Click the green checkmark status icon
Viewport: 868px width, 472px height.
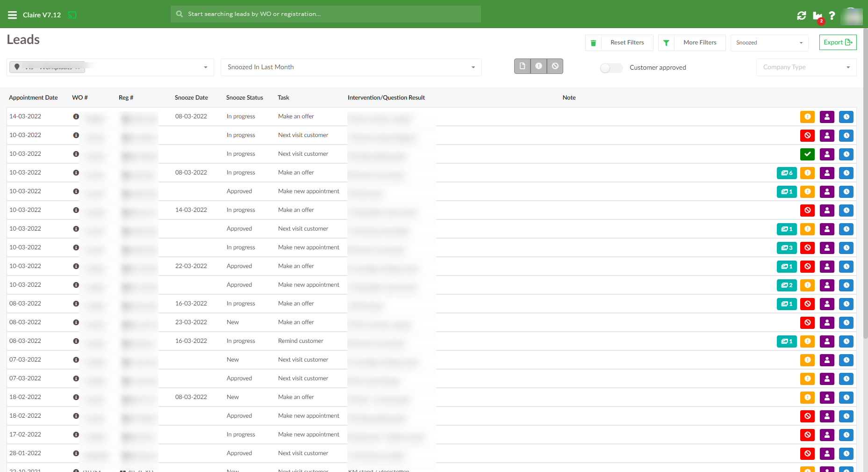click(x=807, y=154)
